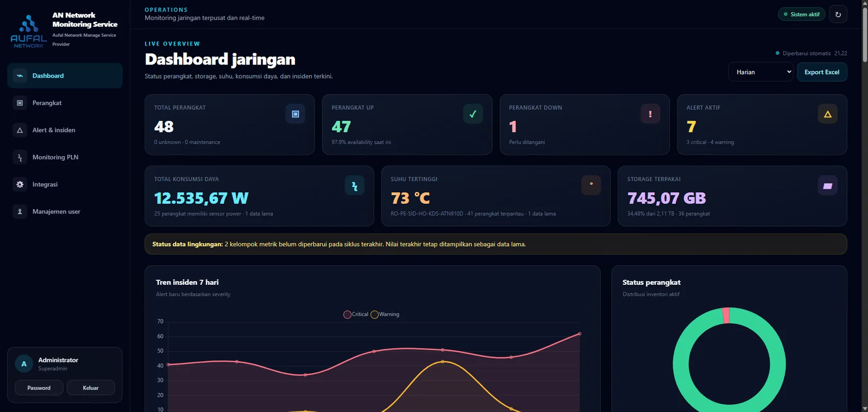
Task: Open the Harian period dropdown
Action: pos(761,72)
